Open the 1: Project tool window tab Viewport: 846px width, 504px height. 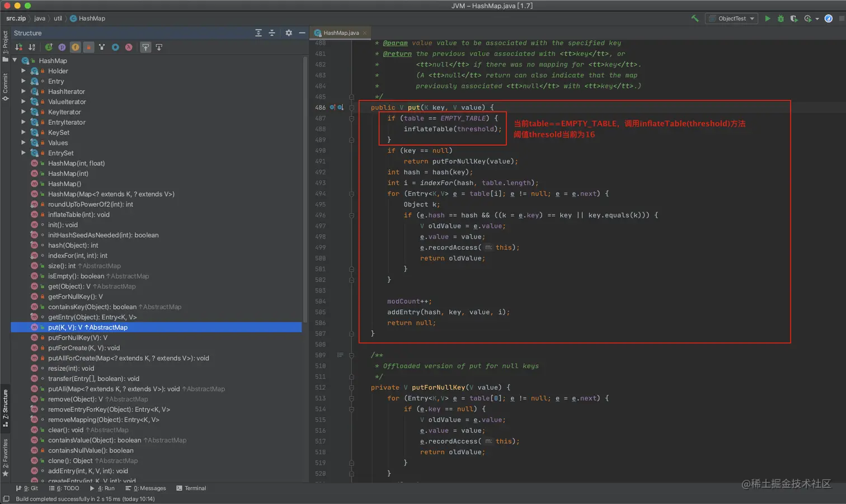[5, 46]
